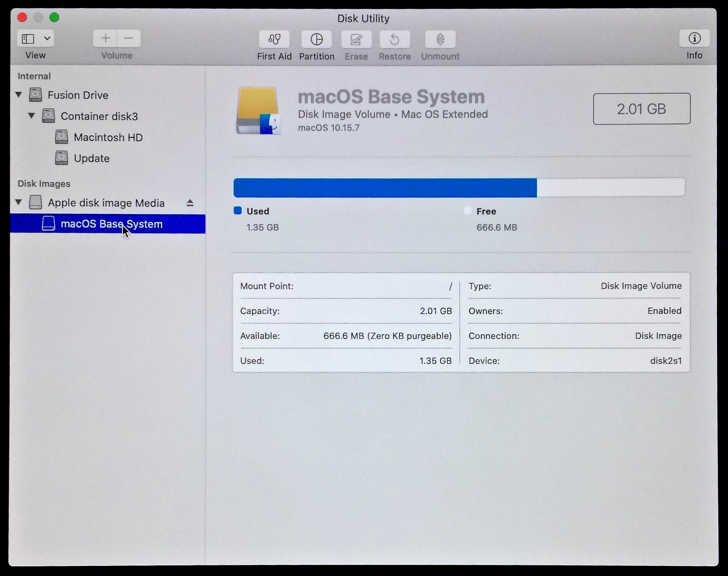Click the blue used-space usage bar

tap(385, 188)
